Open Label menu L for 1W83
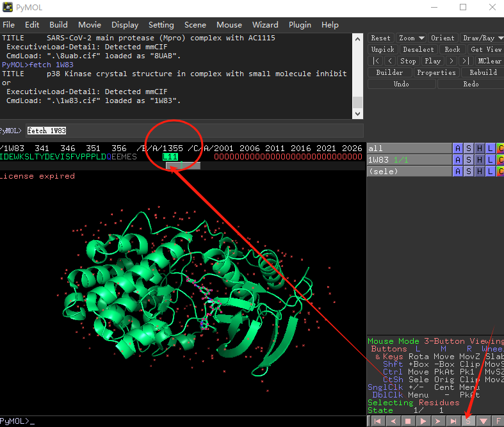 pyautogui.click(x=490, y=160)
